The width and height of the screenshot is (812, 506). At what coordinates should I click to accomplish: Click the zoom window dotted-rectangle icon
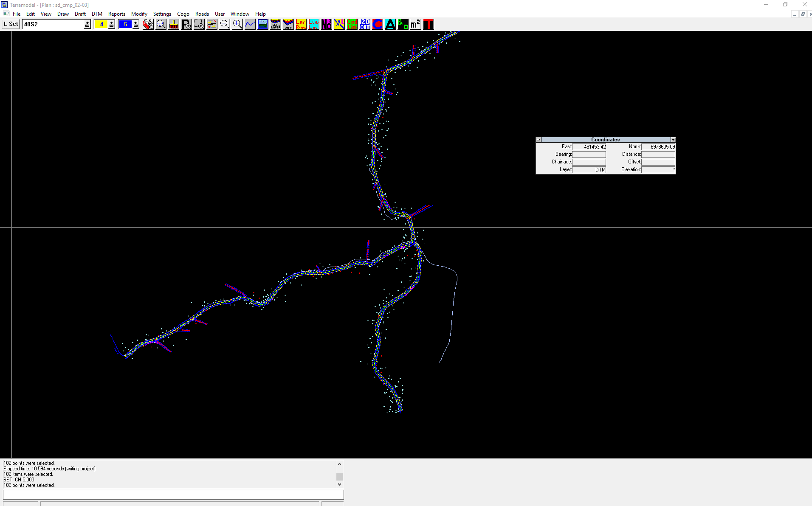pyautogui.click(x=199, y=24)
